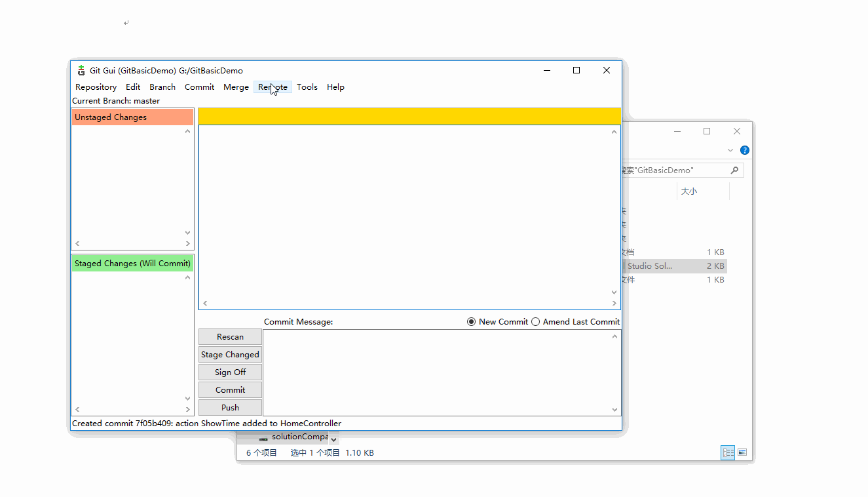The image size is (868, 497).
Task: Select the New Commit radio button
Action: pyautogui.click(x=471, y=321)
